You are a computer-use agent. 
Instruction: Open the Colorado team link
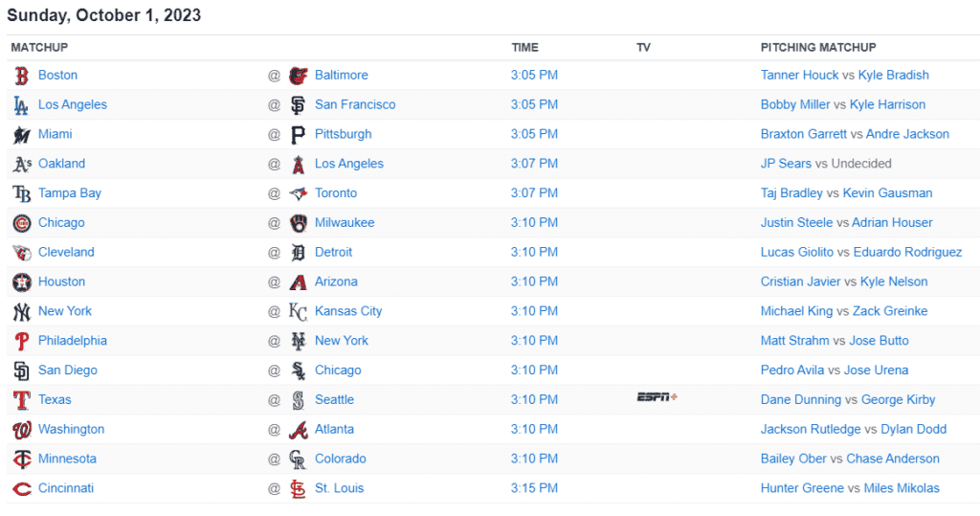click(341, 459)
